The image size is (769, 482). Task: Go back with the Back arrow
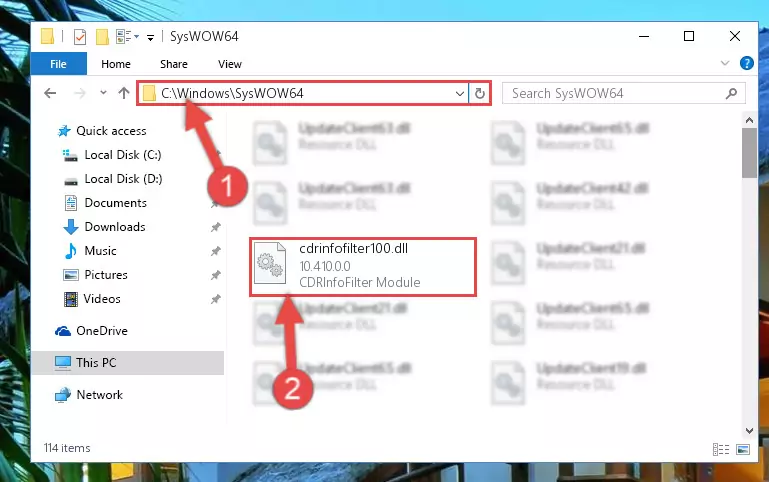(x=50, y=93)
